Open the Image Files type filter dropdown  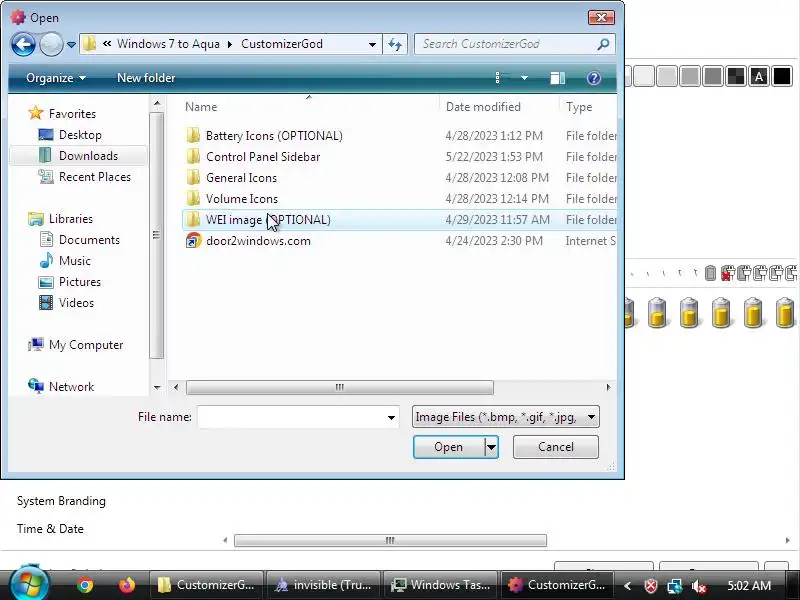point(506,417)
